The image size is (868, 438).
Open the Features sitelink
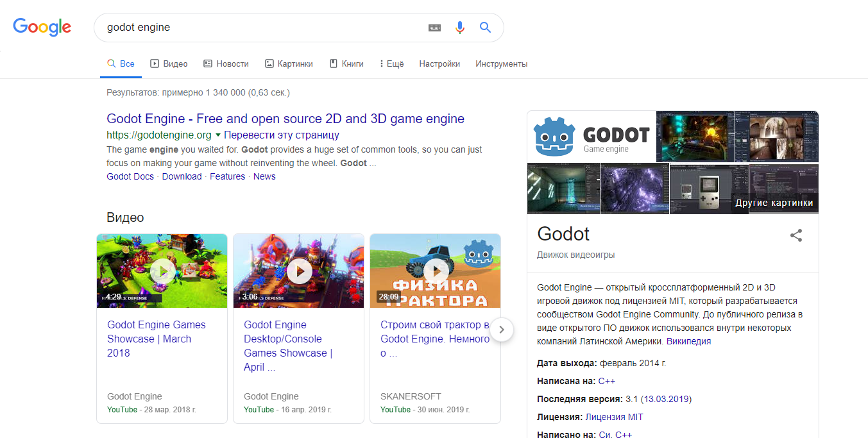click(227, 176)
